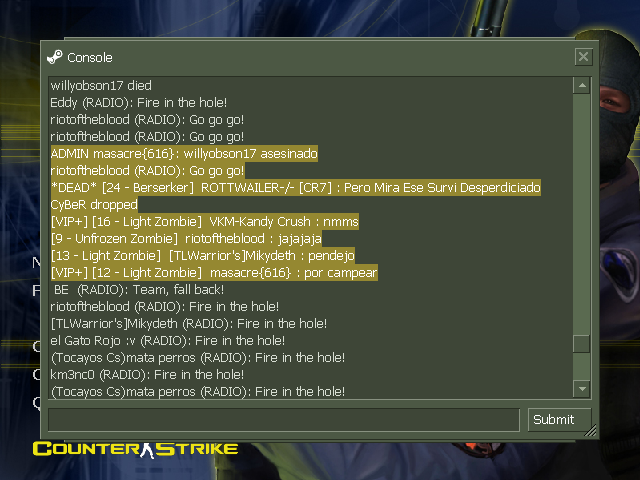Click the console scrollbar thumb
Viewport: 640px width, 480px height.
tap(582, 344)
